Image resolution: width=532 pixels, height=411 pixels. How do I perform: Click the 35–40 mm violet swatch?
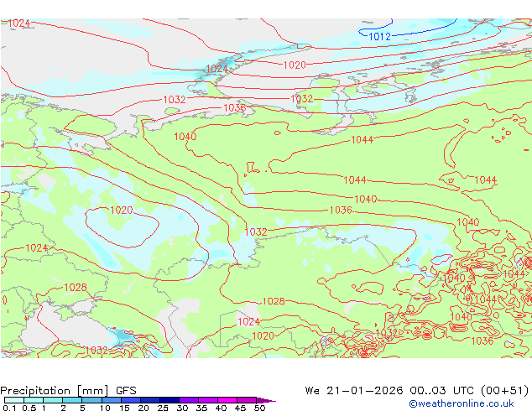(x=208, y=400)
